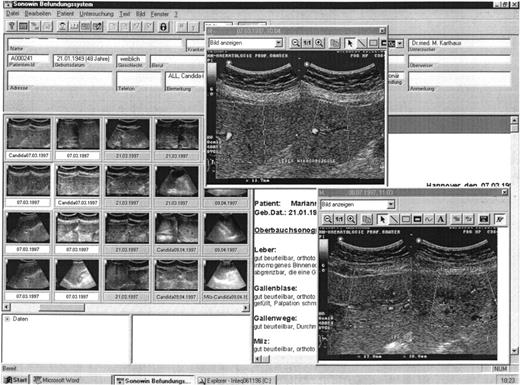Click 'Gallenblase:' heading in report

coord(275,288)
